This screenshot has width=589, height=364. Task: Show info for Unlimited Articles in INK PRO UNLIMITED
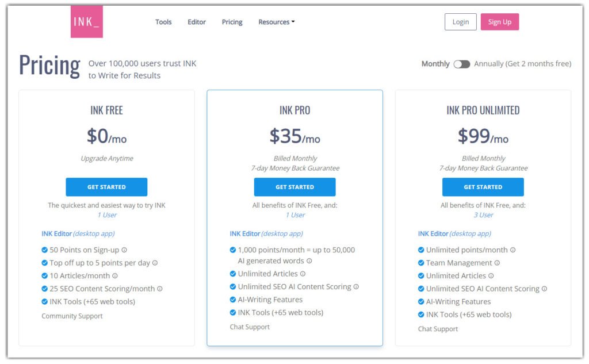coord(491,275)
